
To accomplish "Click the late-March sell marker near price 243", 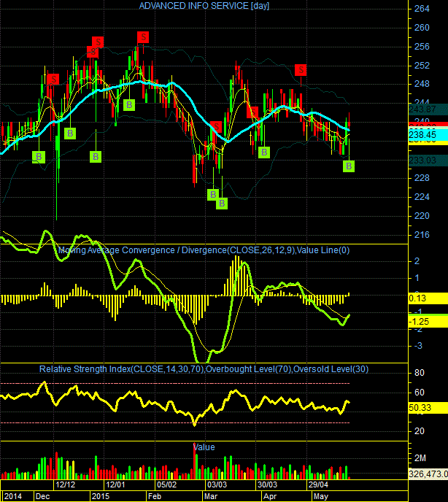I will [x=252, y=112].
